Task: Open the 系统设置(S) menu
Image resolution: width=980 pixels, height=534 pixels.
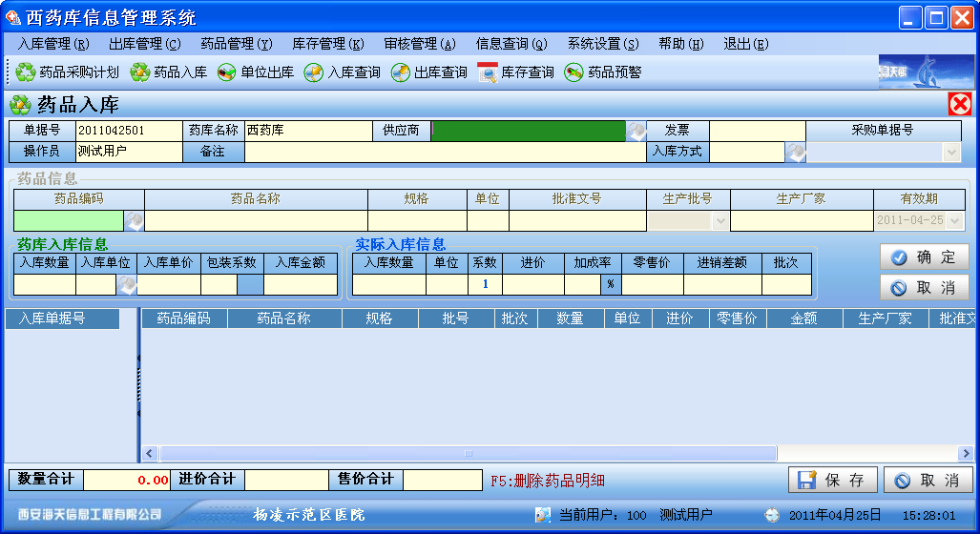Action: 603,44
